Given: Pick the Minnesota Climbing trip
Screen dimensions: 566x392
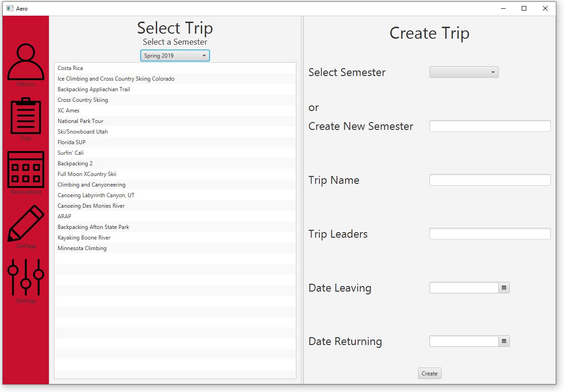Looking at the screenshot, I should tap(82, 248).
